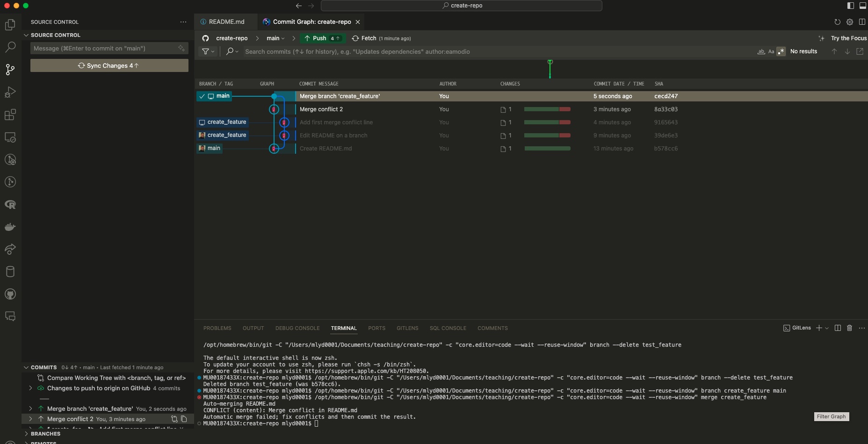Image resolution: width=868 pixels, height=444 pixels.
Task: Open the Extensions view in activity bar
Action: click(x=10, y=115)
